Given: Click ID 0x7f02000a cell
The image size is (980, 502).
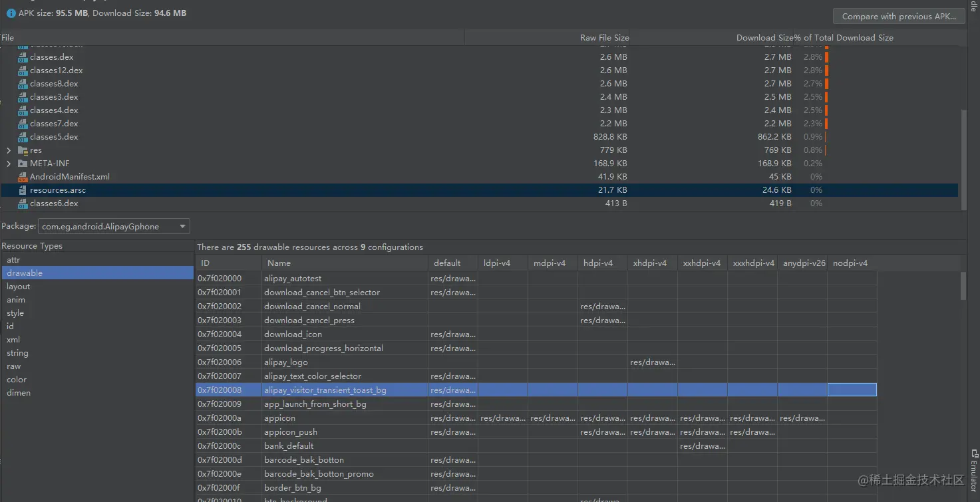Looking at the screenshot, I should click(229, 418).
